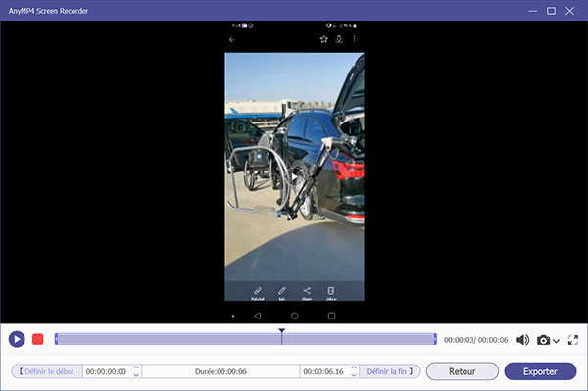Click the Android back triangle navigation button

[x=257, y=316]
